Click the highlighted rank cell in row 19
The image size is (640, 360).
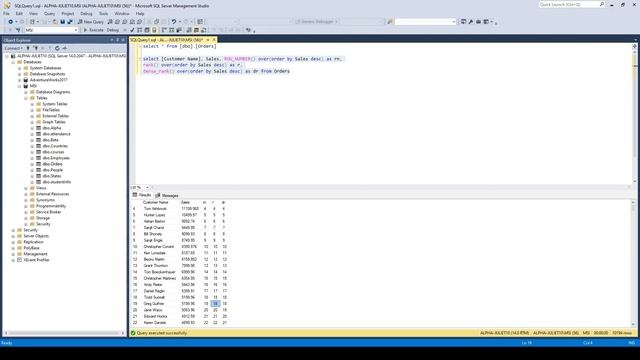pos(215,304)
